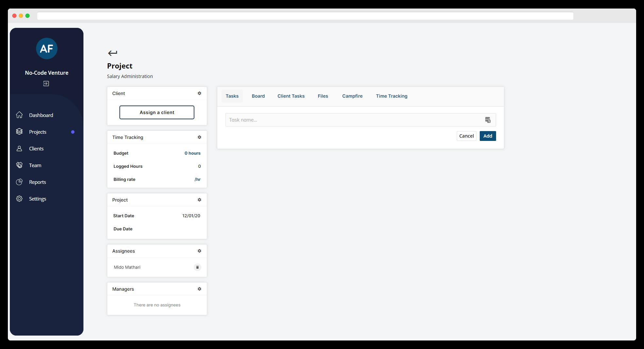Click the logout icon under No-Code Venture
Image resolution: width=644 pixels, height=349 pixels.
pyautogui.click(x=46, y=84)
